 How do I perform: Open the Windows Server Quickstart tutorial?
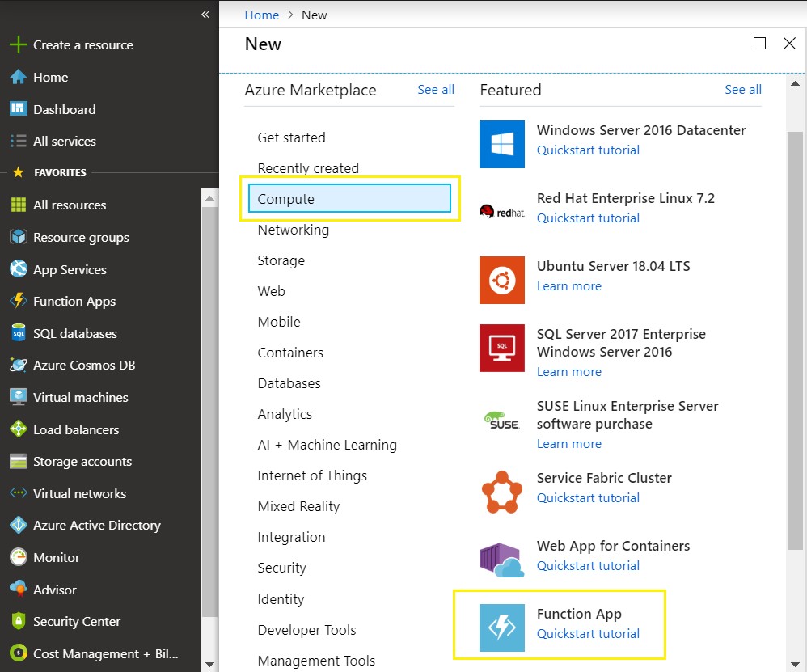(x=588, y=150)
